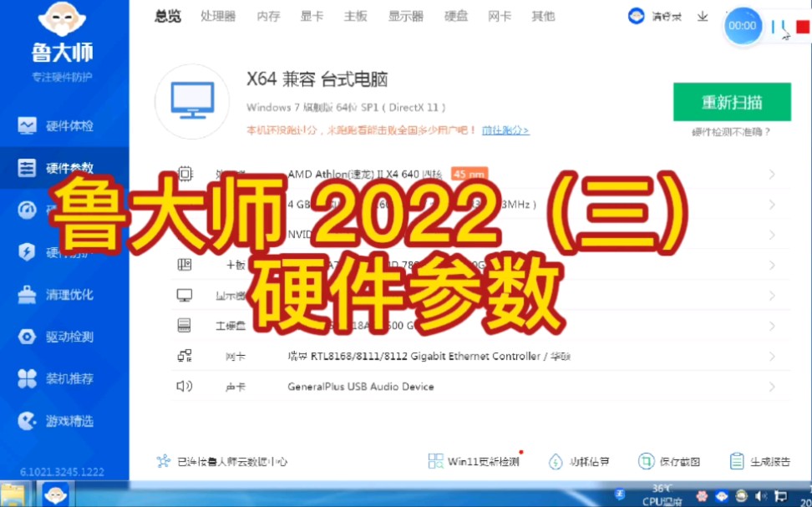Switch to the 总览 tab
The height and width of the screenshot is (507, 812).
point(166,15)
